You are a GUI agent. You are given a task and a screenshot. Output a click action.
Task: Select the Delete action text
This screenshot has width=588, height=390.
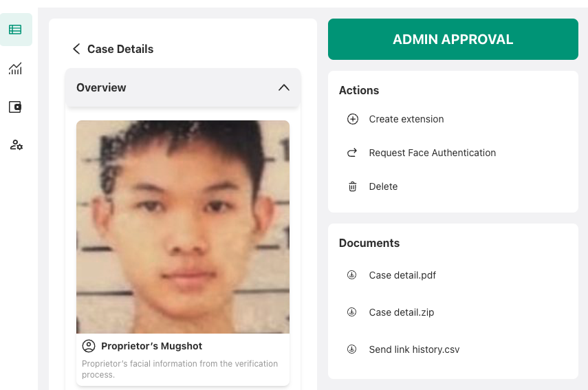pyautogui.click(x=383, y=186)
